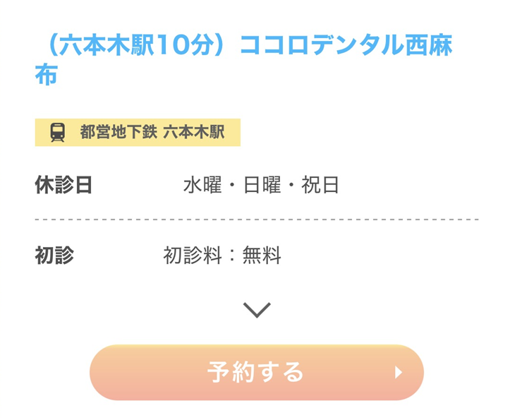Click the dashed divider line
Image resolution: width=510 pixels, height=420 pixels.
[256, 220]
